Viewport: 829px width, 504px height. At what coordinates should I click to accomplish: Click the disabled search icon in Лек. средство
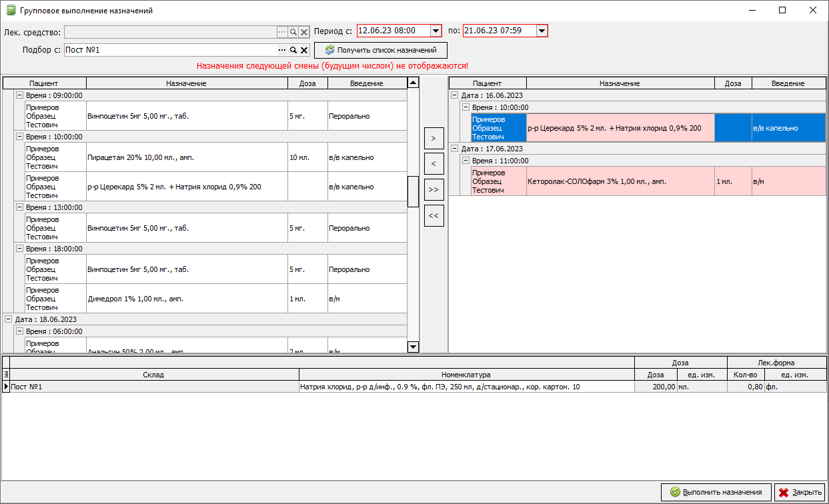[293, 32]
